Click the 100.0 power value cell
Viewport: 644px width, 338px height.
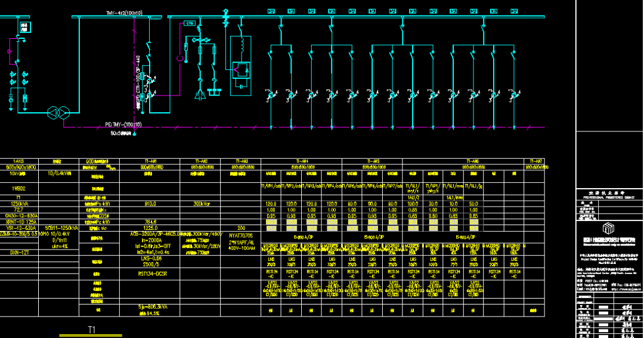413,204
